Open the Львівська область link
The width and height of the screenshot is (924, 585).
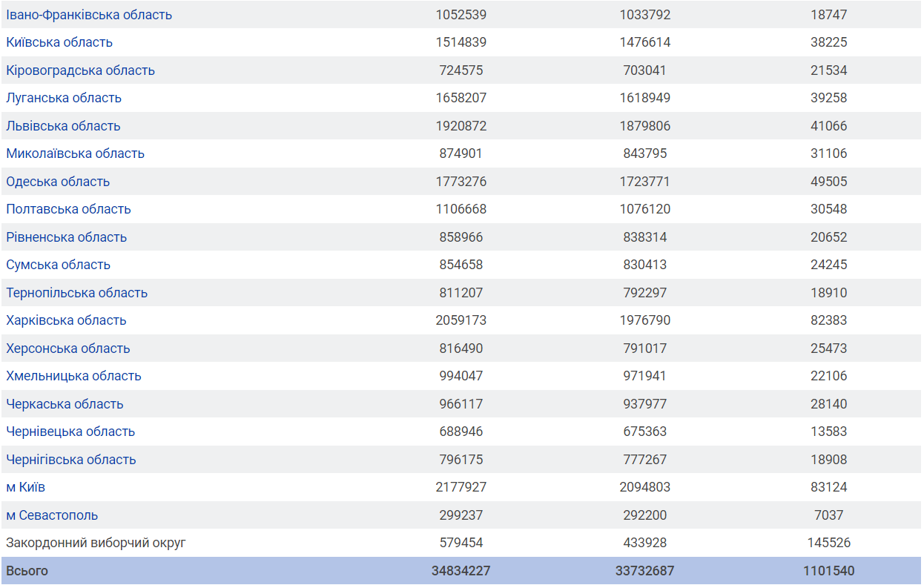63,126
